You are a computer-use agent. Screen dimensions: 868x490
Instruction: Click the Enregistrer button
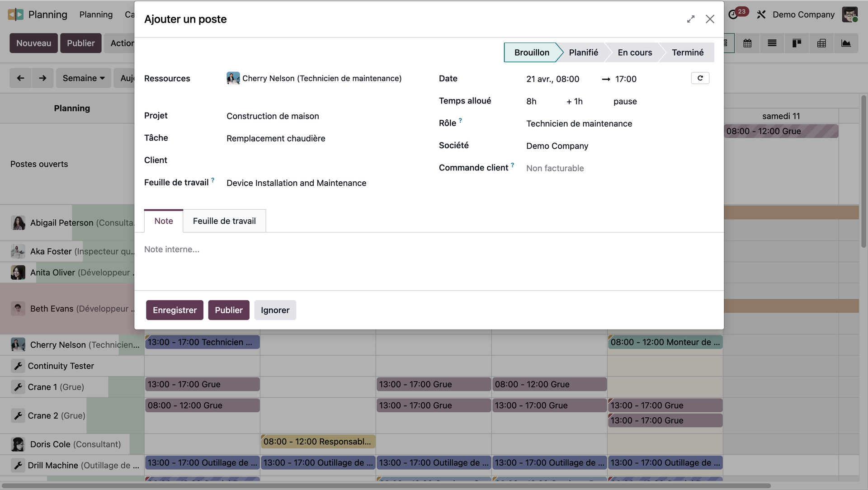click(x=175, y=310)
